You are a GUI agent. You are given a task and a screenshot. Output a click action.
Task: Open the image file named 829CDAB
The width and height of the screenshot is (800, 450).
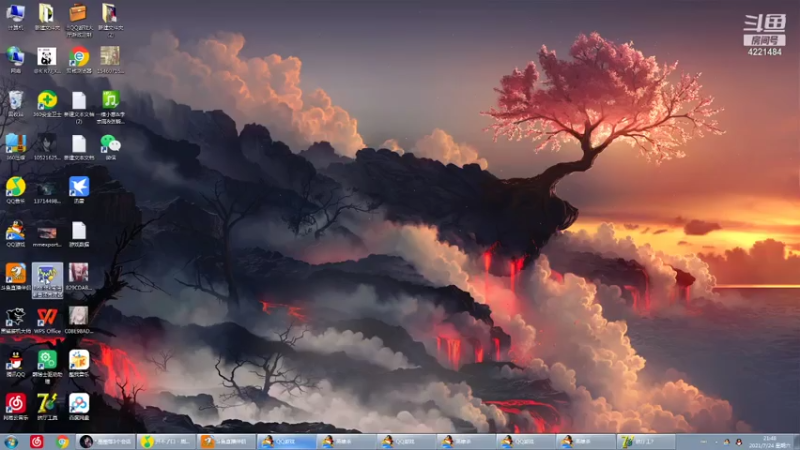[x=79, y=277]
